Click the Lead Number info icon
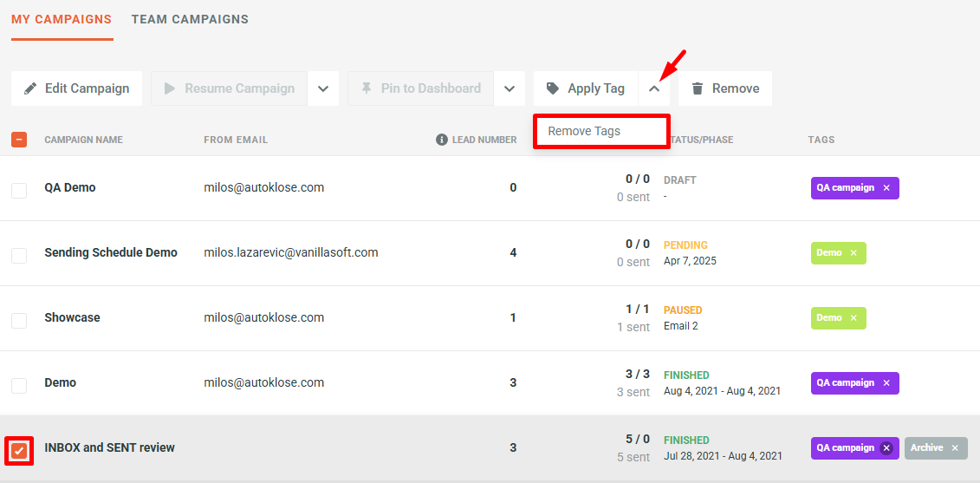The height and width of the screenshot is (483, 980). [x=442, y=140]
